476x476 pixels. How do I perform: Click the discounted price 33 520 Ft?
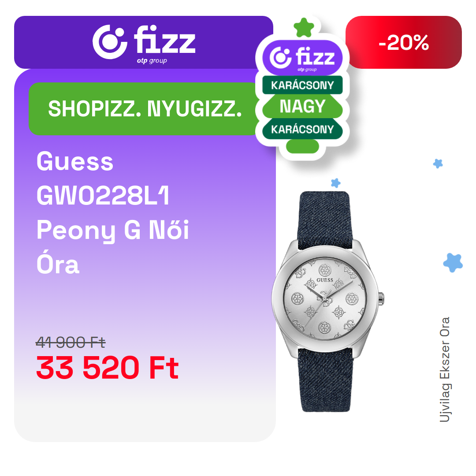pyautogui.click(x=108, y=368)
